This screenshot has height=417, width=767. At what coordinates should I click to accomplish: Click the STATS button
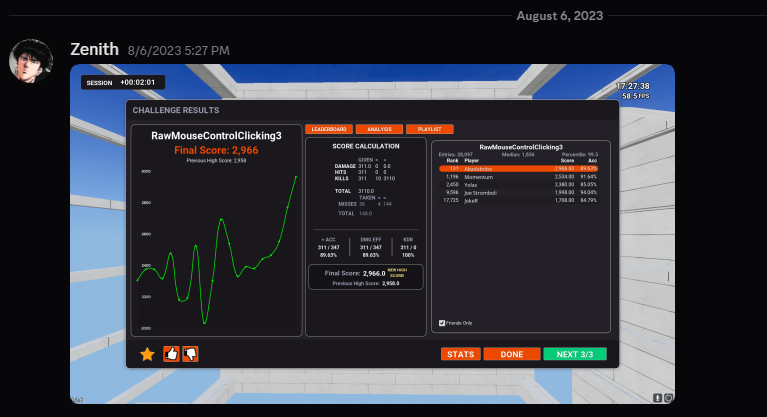pos(460,354)
